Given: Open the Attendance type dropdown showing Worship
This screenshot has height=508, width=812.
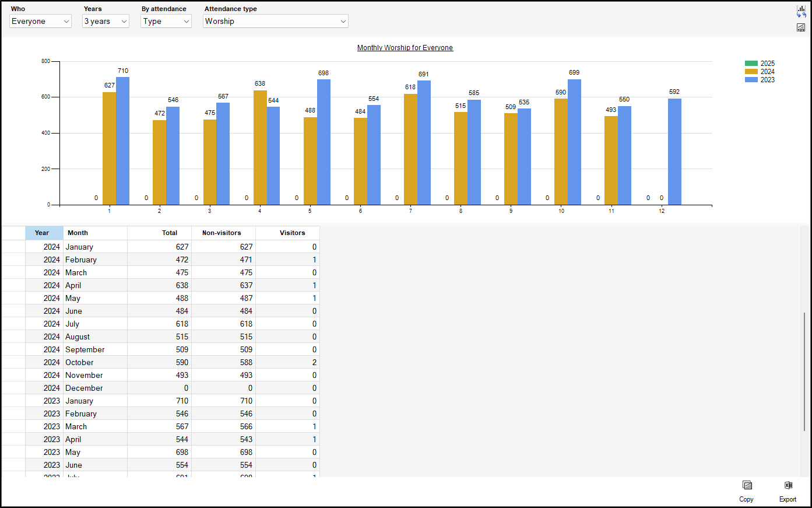Looking at the screenshot, I should point(275,21).
